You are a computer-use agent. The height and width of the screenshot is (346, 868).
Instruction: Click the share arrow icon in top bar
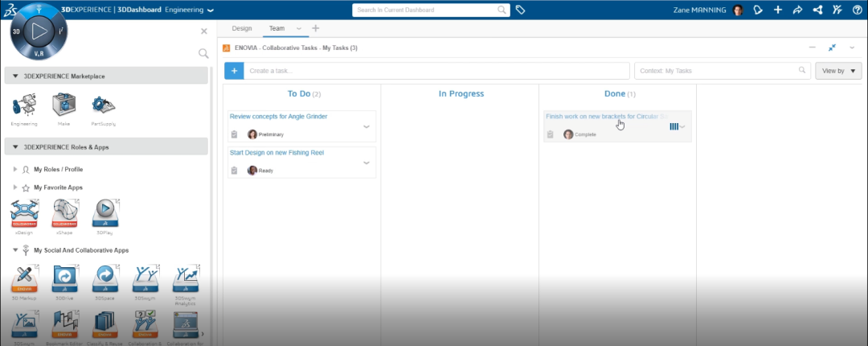pos(798,10)
